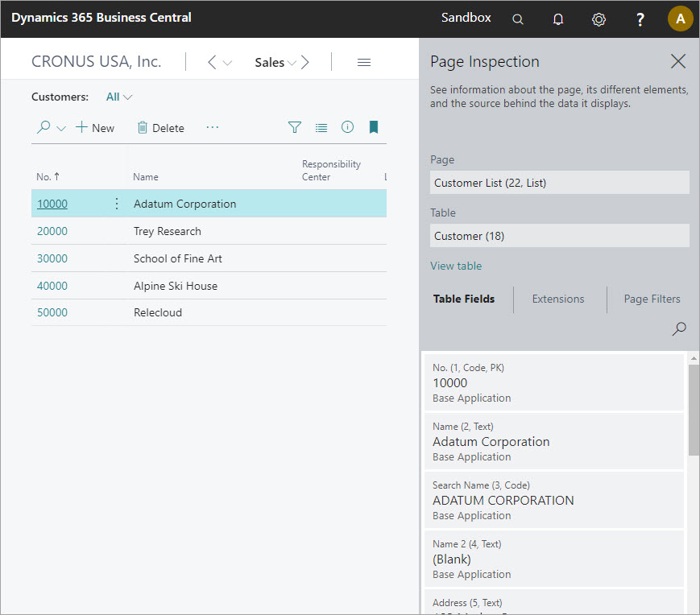Image resolution: width=700 pixels, height=615 pixels.
Task: Open the Customers All view dropdown
Action: tap(118, 97)
